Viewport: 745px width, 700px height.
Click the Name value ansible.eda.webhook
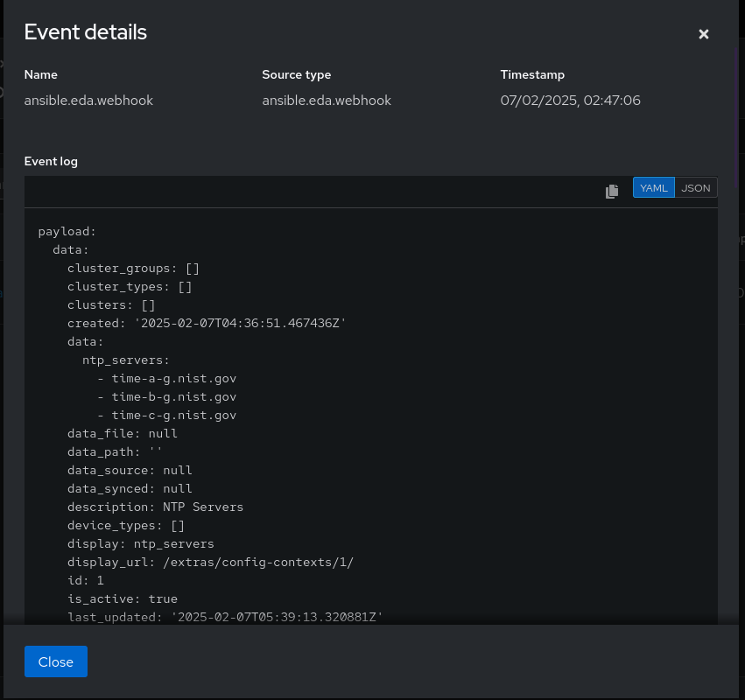[88, 101]
